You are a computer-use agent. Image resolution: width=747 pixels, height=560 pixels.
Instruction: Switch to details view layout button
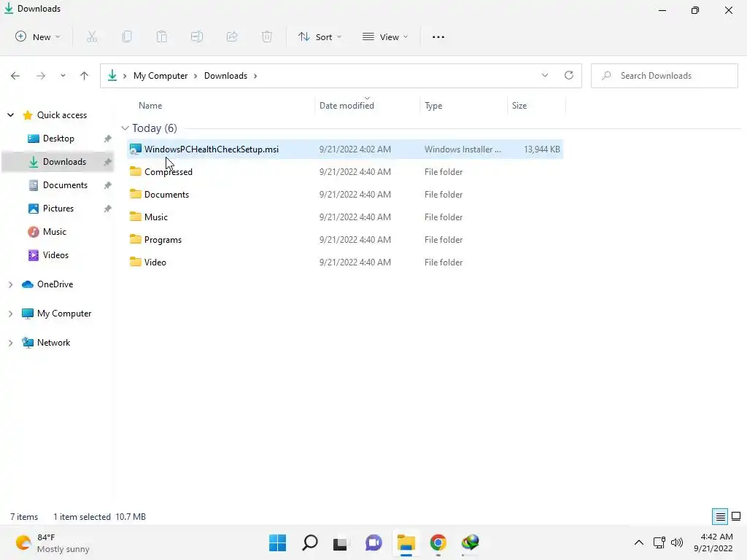pyautogui.click(x=720, y=516)
